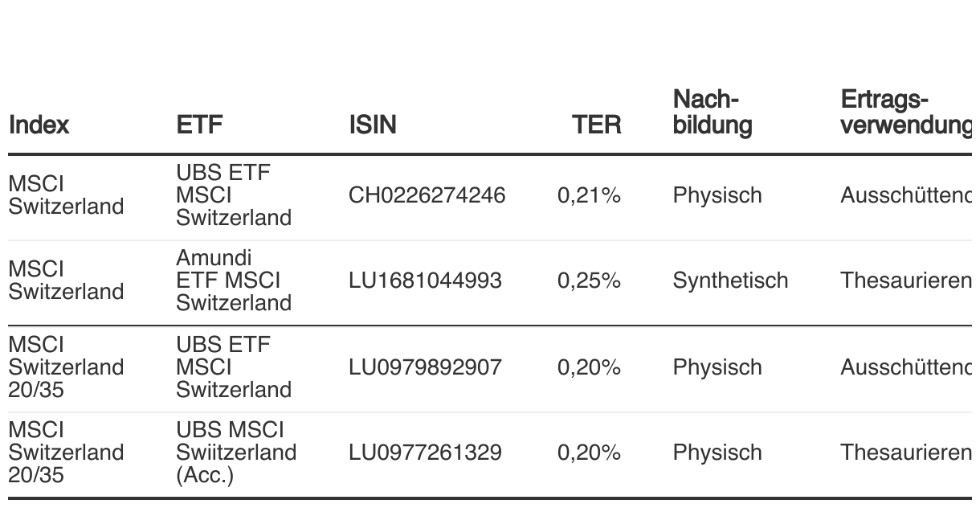The image size is (980, 508).
Task: Select the Nachbildung column header
Action: tap(713, 113)
